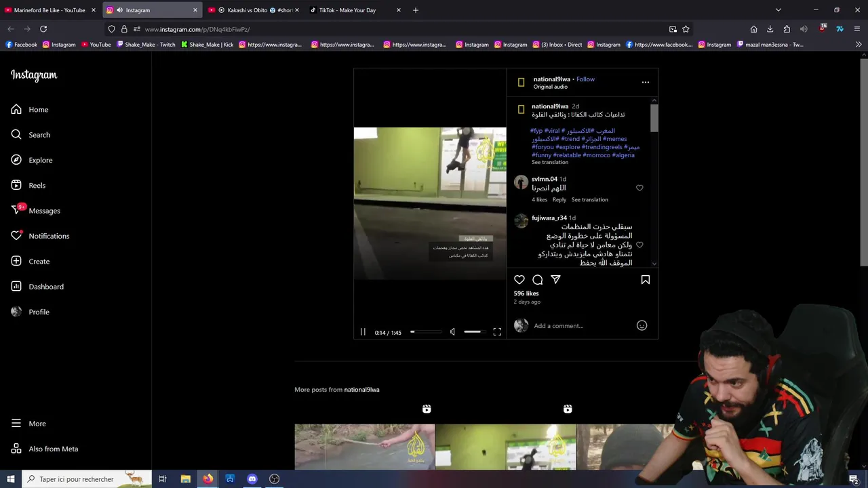Image resolution: width=868 pixels, height=488 pixels.
Task: Open picture-in-picture icon in address bar
Action: click(673, 29)
